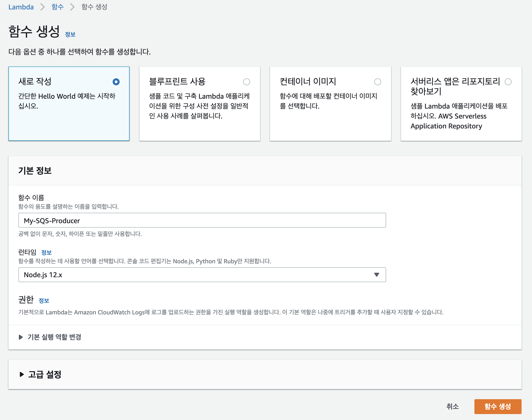Expand the 고급 설정 section
The height and width of the screenshot is (420, 532).
45,374
